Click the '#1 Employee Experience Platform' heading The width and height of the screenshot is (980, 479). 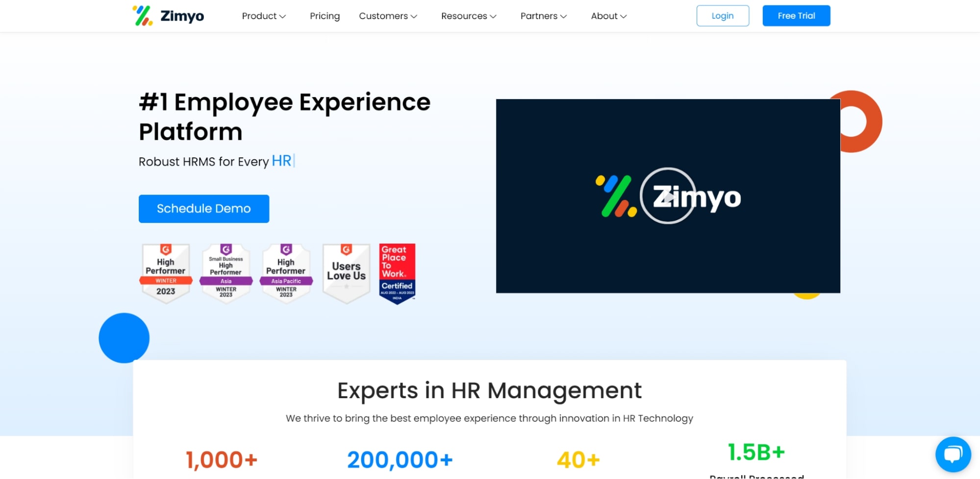284,117
